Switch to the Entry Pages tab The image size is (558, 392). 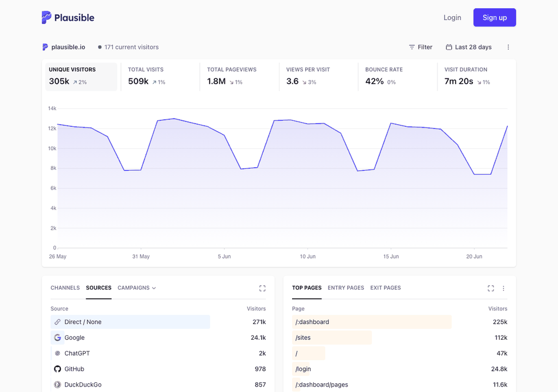coord(346,288)
